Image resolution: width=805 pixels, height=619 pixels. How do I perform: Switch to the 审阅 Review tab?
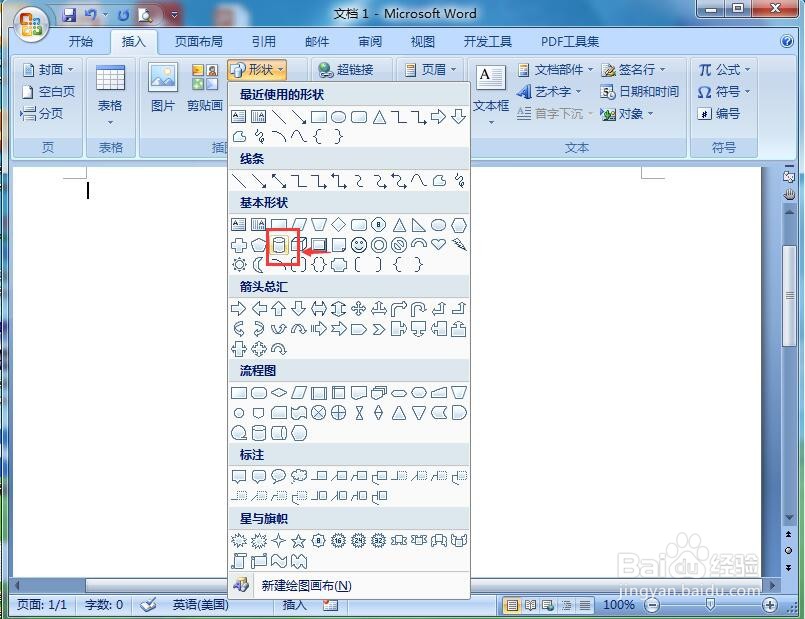pyautogui.click(x=370, y=41)
